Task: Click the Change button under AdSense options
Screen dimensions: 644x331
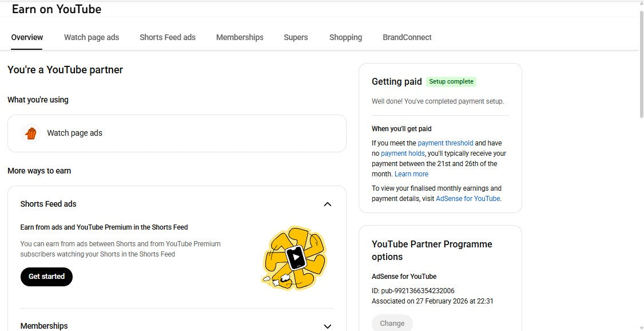Action: [392, 323]
